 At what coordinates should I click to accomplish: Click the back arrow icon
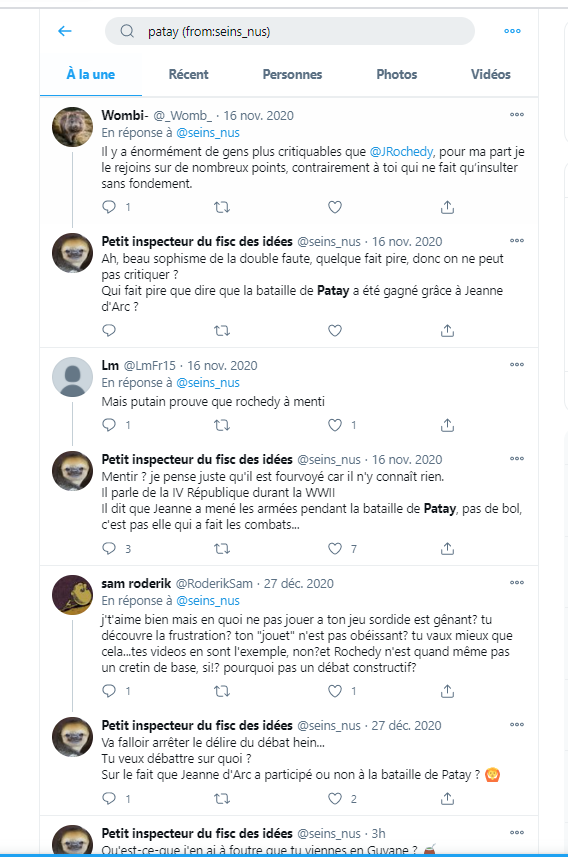coord(65,31)
